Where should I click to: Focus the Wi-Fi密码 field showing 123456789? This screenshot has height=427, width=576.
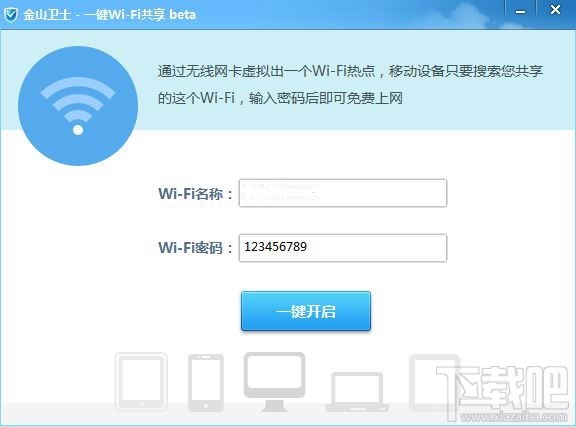click(x=343, y=248)
